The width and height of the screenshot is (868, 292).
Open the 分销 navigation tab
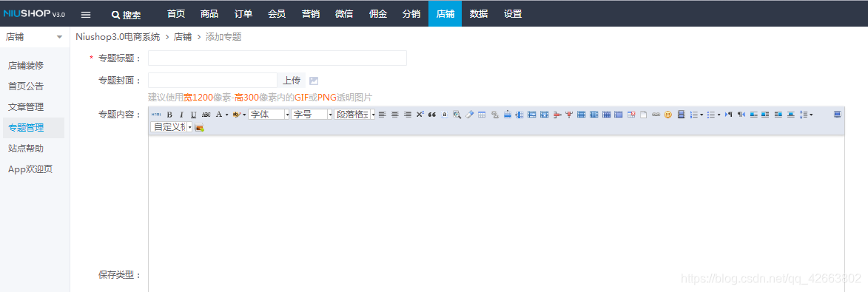click(x=411, y=14)
